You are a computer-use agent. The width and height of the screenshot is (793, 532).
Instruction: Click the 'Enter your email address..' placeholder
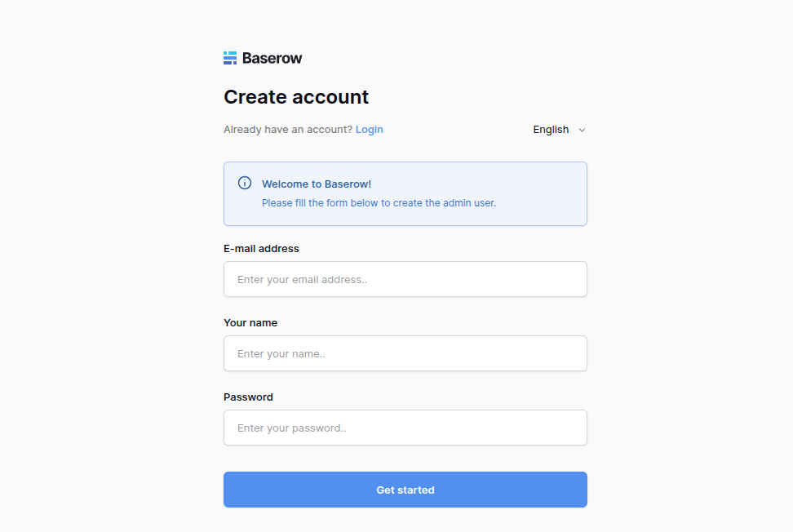click(302, 279)
